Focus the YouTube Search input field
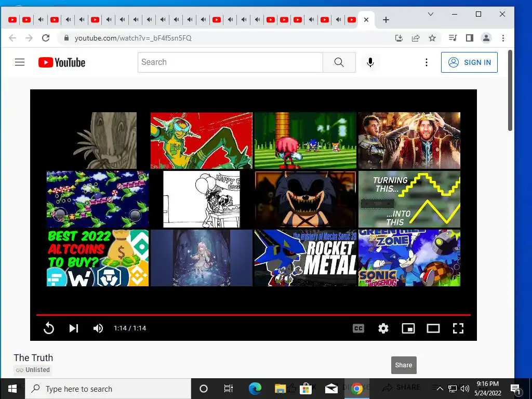Screen dimensions: 532x399 [230, 62]
